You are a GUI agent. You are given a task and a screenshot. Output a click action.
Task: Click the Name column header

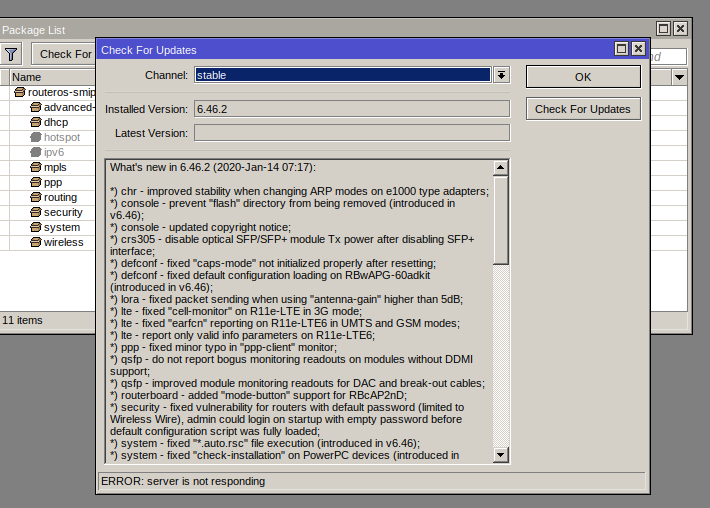click(53, 77)
